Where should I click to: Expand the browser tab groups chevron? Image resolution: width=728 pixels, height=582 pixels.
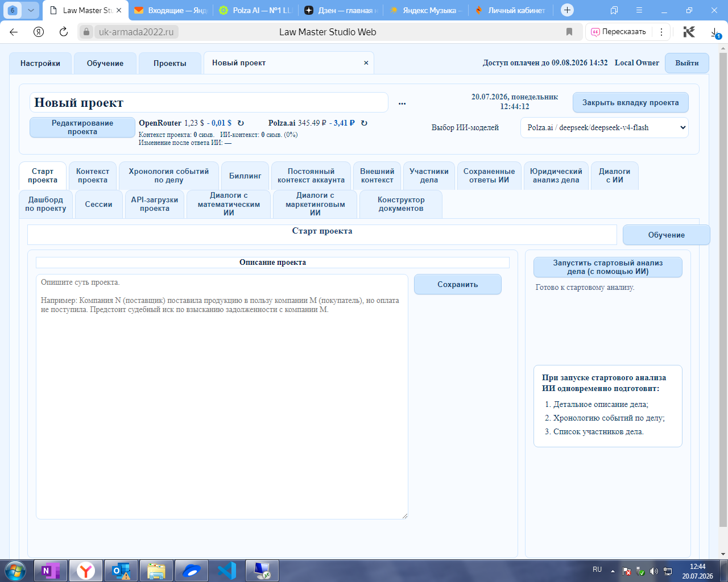coord(31,10)
